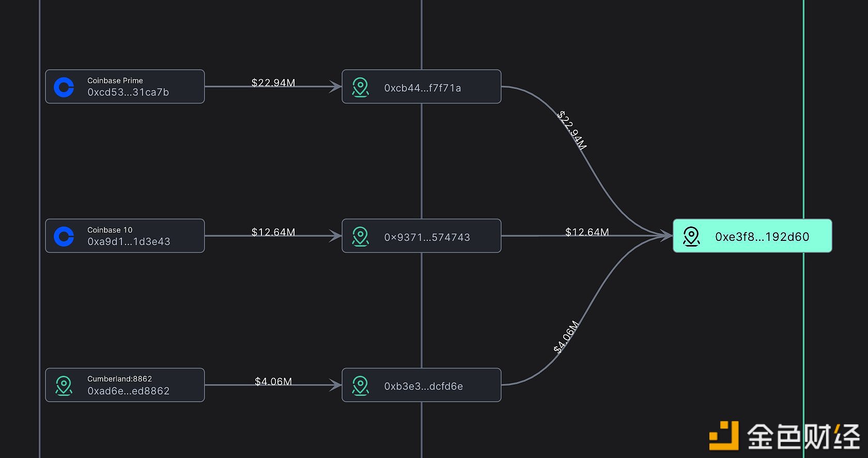
Task: Open the 0xcb44...f7f71a address text
Action: pos(423,88)
